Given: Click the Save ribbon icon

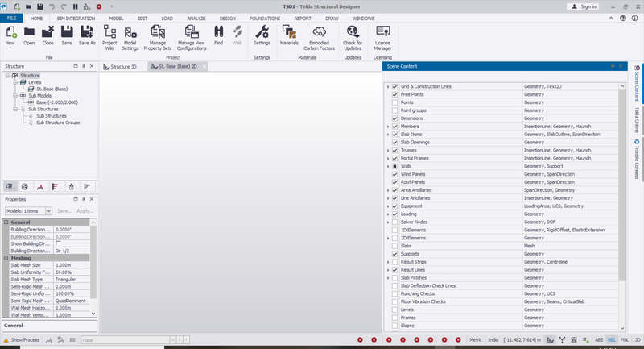Looking at the screenshot, I should point(67,35).
